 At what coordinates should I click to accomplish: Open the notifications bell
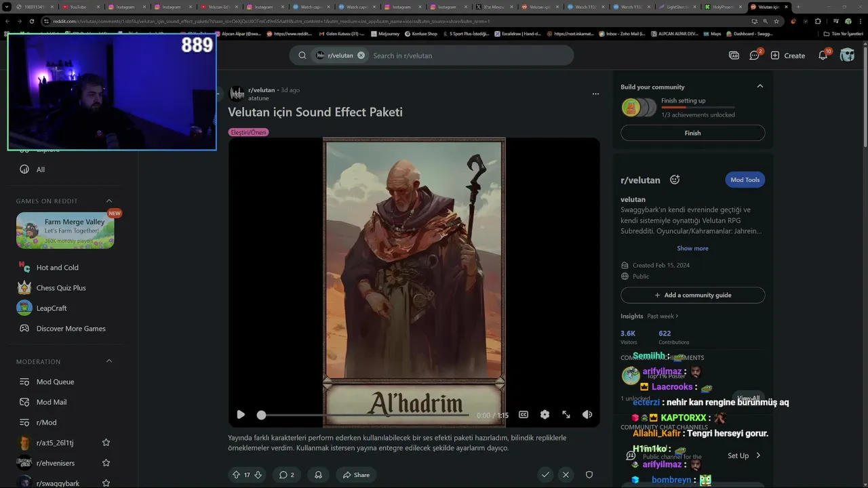click(x=823, y=55)
